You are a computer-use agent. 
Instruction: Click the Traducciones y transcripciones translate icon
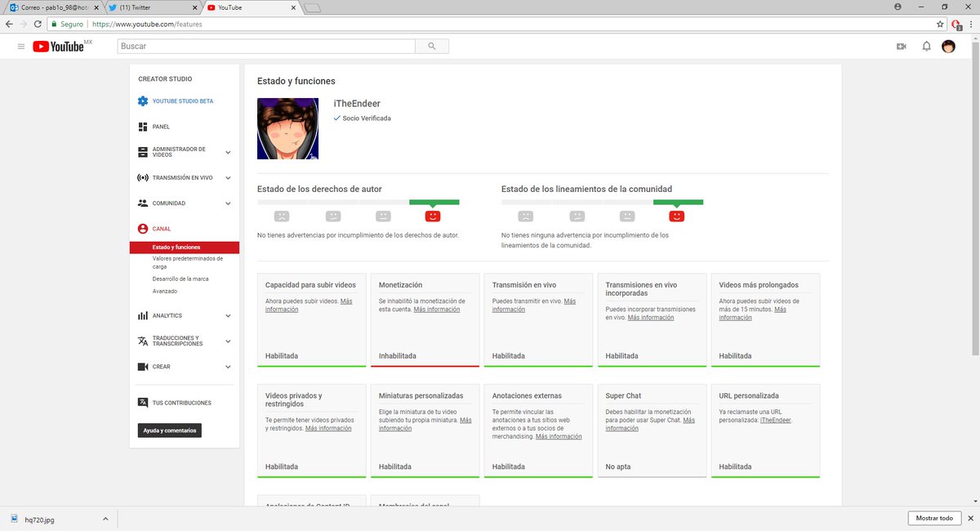143,341
